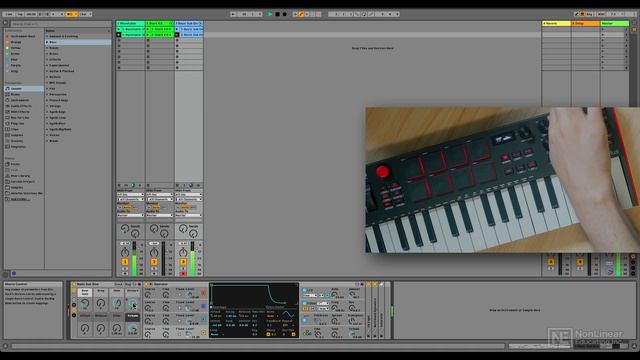
Task: Expand the Percussive folder
Action: (47, 94)
